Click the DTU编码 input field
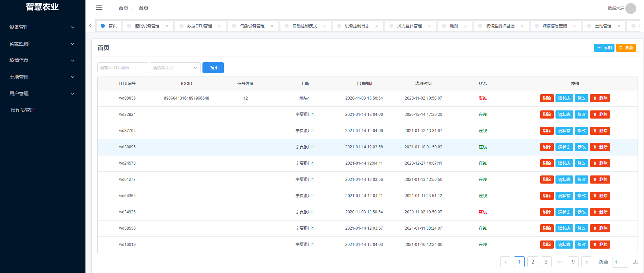Screen dimensions: 644x273 (123, 68)
